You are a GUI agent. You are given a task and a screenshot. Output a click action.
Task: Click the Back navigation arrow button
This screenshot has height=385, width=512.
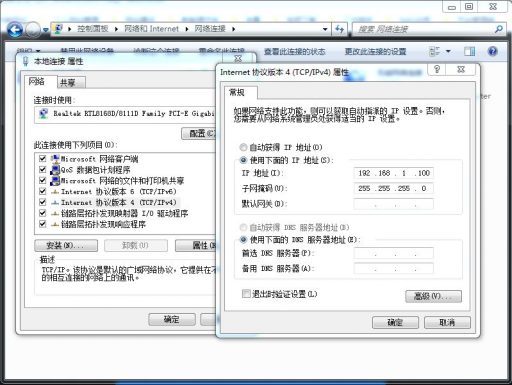(x=15, y=30)
